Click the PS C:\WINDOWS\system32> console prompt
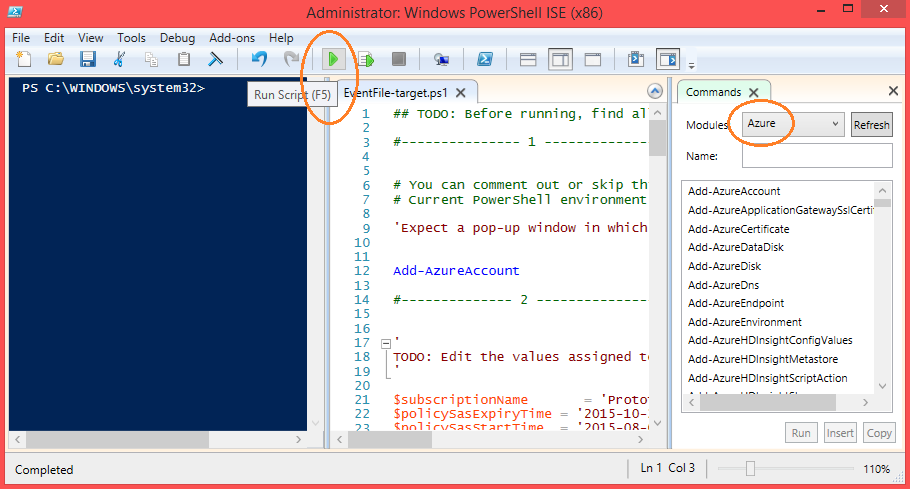 coord(113,88)
